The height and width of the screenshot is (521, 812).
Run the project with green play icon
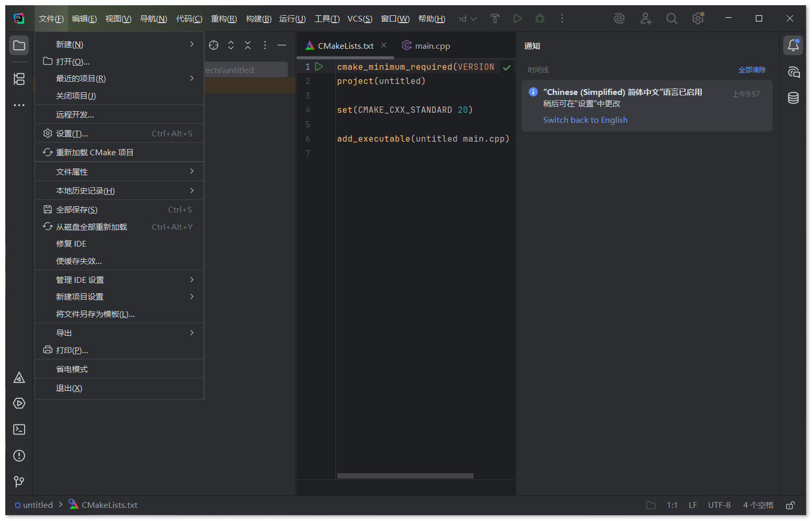pos(518,19)
